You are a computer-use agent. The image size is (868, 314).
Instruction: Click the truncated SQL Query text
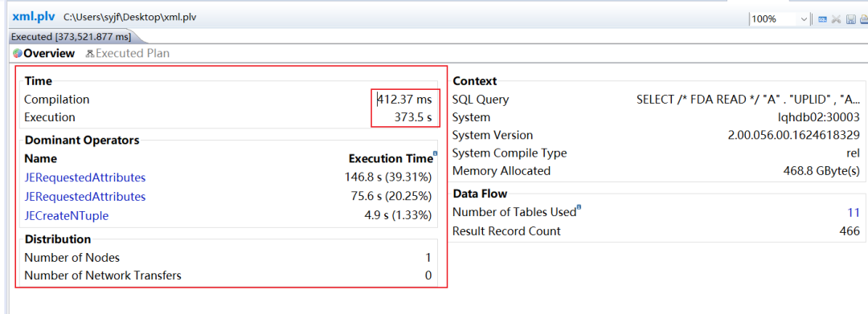click(748, 100)
